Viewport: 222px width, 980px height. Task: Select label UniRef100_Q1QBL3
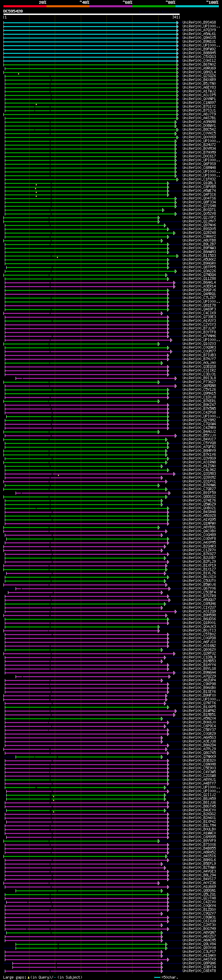(x=199, y=183)
